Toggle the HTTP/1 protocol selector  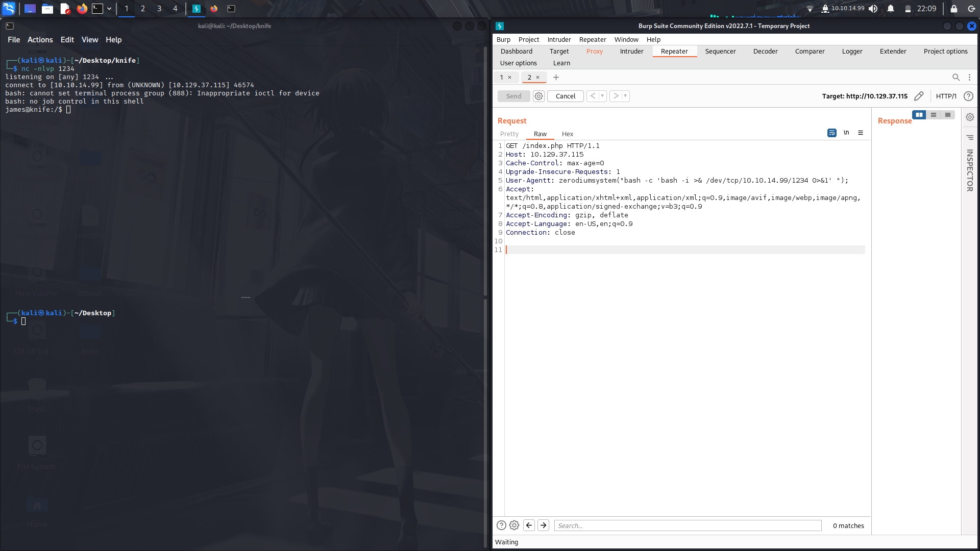pyautogui.click(x=947, y=96)
